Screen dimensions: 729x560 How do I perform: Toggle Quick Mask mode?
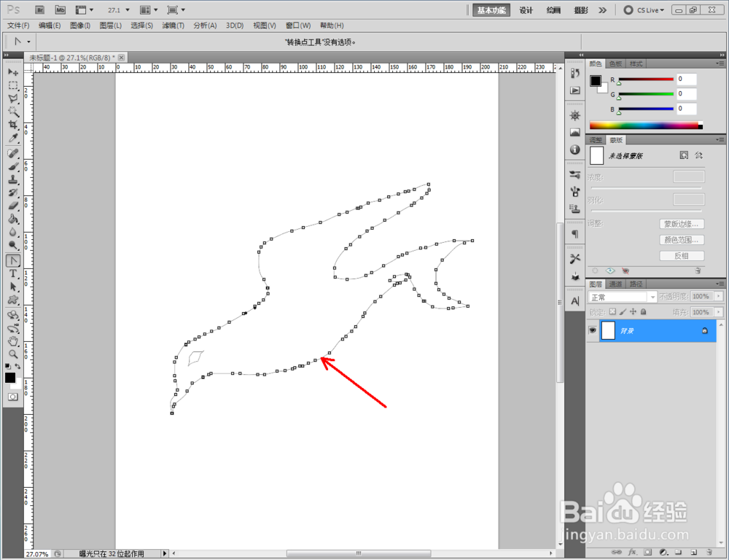(12, 397)
